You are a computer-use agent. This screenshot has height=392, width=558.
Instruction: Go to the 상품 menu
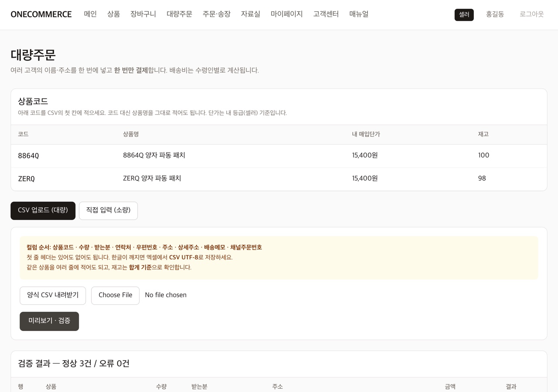pyautogui.click(x=113, y=14)
